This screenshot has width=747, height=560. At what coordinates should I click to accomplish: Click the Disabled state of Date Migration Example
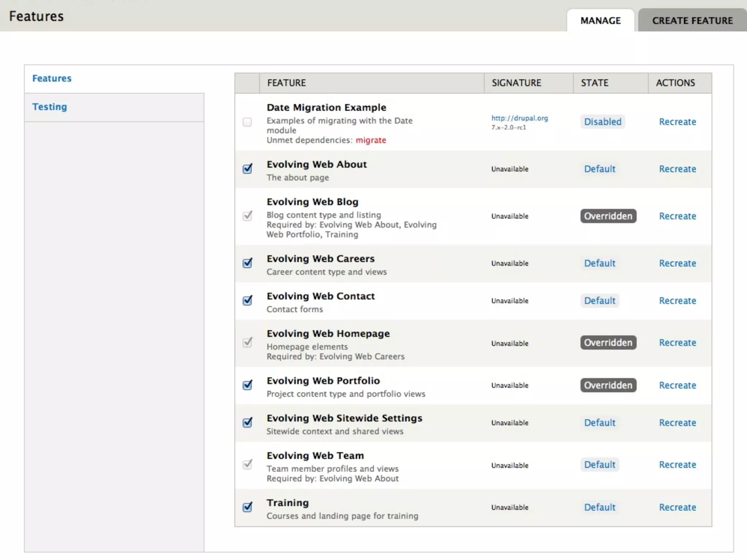(x=603, y=122)
